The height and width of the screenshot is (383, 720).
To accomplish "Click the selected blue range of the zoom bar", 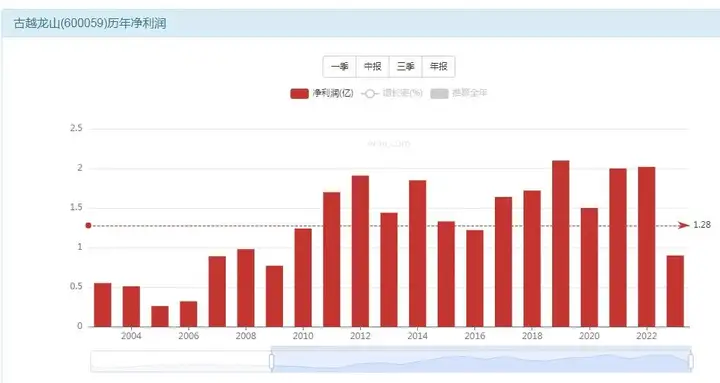I will pos(481,361).
